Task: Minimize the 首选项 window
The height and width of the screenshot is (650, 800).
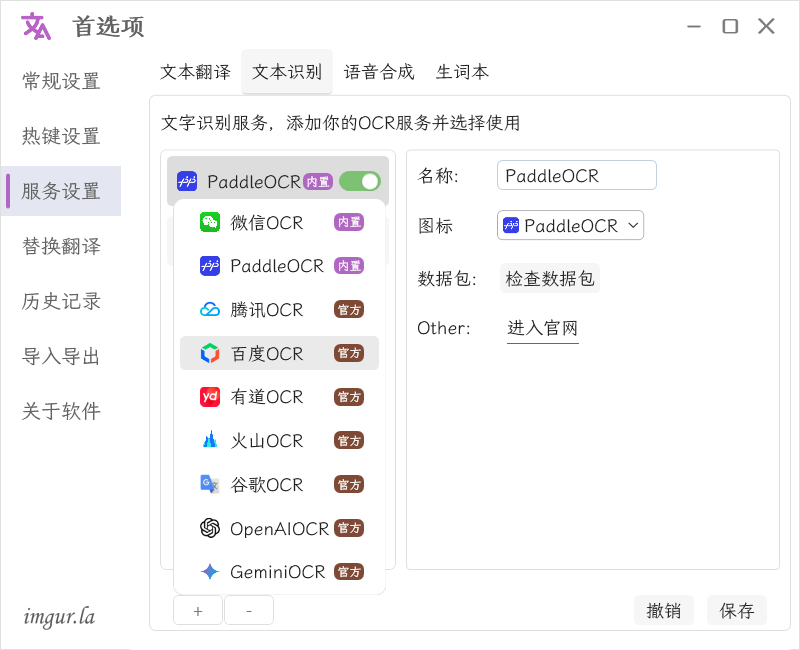Action: coord(694,26)
